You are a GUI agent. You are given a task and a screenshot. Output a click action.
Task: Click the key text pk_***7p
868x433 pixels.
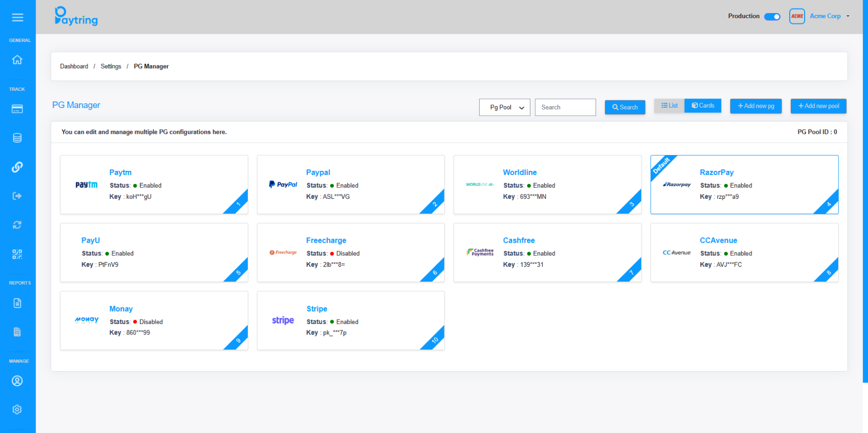pos(335,333)
